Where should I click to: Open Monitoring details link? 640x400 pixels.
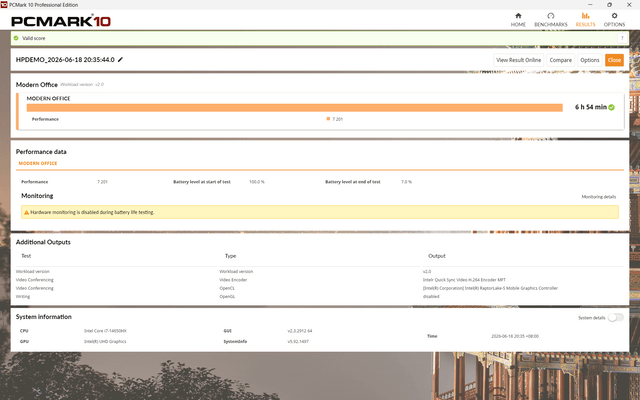coord(599,197)
